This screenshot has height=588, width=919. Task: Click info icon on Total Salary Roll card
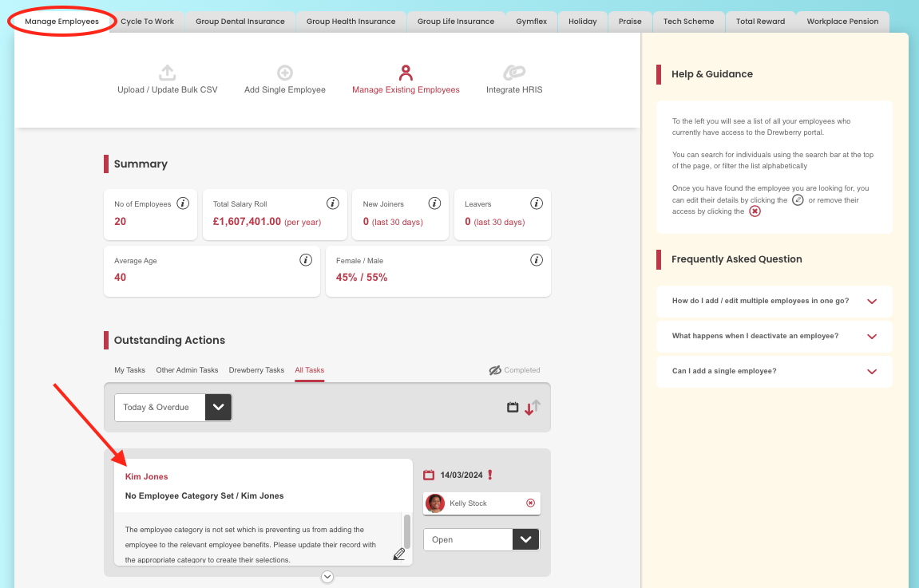click(333, 203)
